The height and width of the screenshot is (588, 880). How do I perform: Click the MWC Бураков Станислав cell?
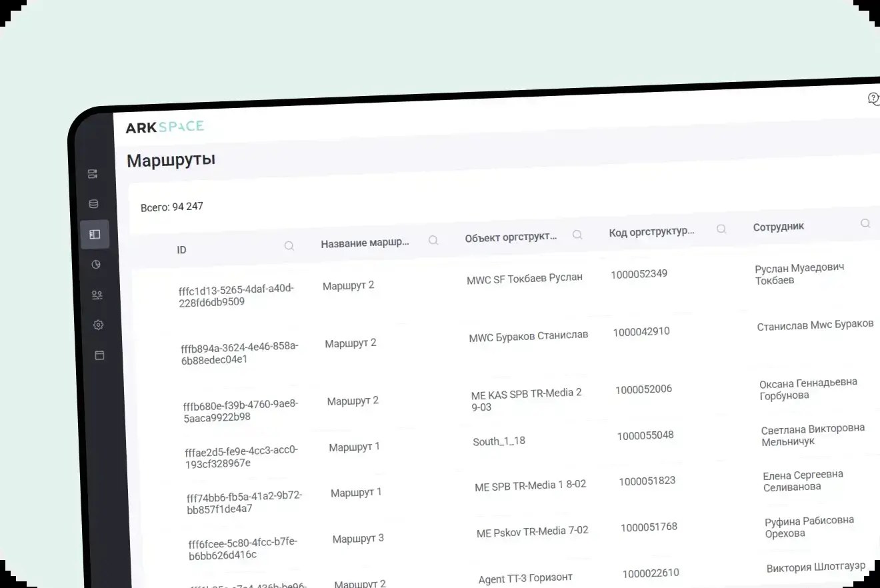[529, 336]
